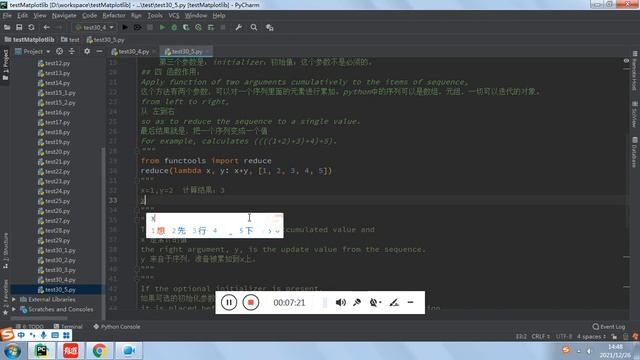Open the VCS menu
This screenshot has width=640, height=360.
pos(174,16)
